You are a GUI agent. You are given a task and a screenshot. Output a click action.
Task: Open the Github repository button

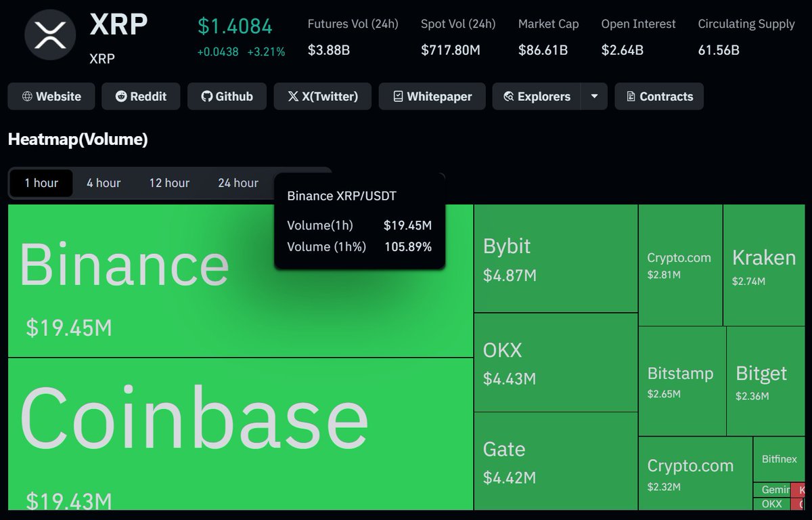[227, 96]
